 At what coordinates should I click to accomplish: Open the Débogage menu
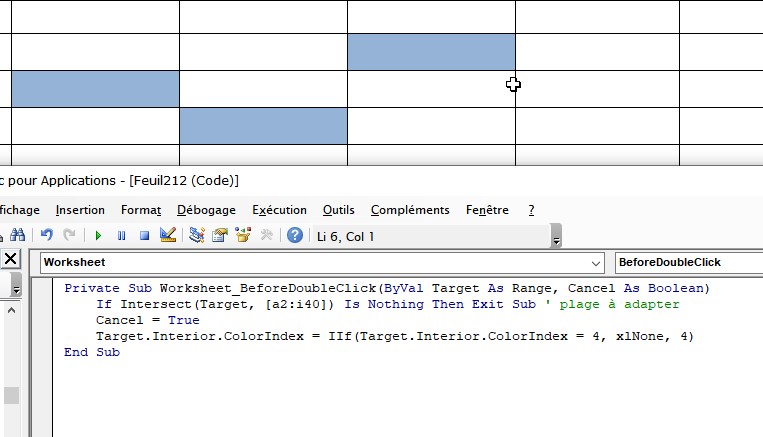pos(206,210)
